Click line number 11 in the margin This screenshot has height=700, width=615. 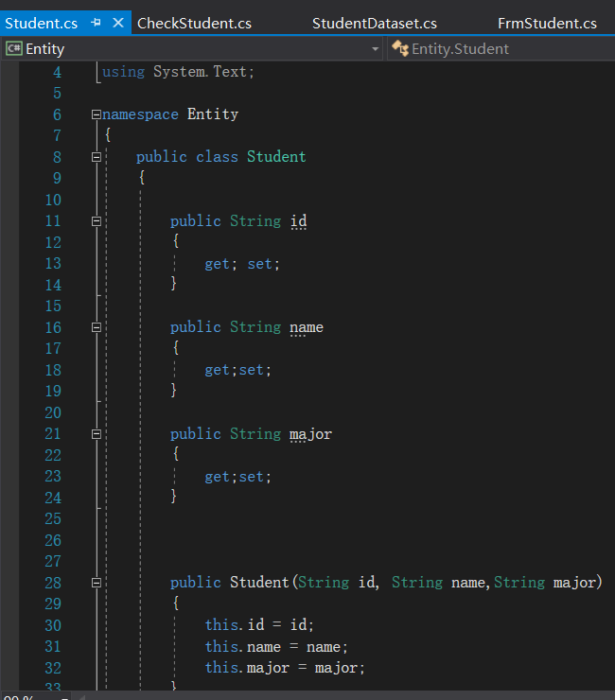(x=53, y=221)
